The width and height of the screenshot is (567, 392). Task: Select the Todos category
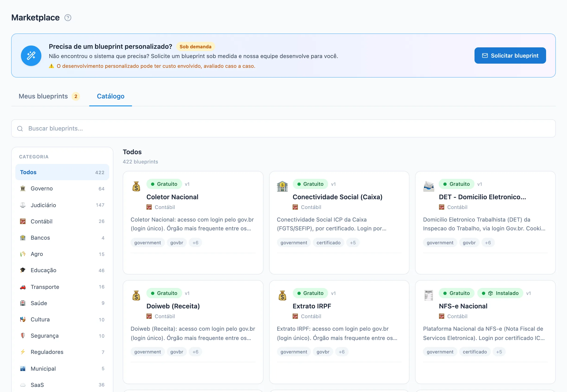(x=62, y=172)
